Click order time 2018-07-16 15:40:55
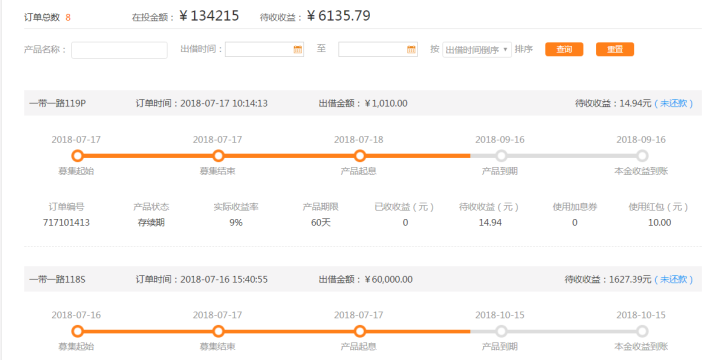Image resolution: width=720 pixels, height=360 pixels. click(x=224, y=279)
